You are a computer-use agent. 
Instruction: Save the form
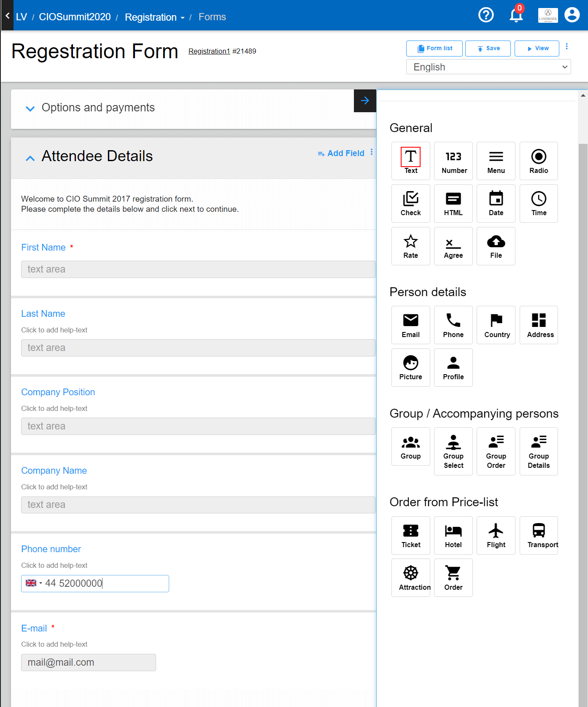(x=488, y=49)
